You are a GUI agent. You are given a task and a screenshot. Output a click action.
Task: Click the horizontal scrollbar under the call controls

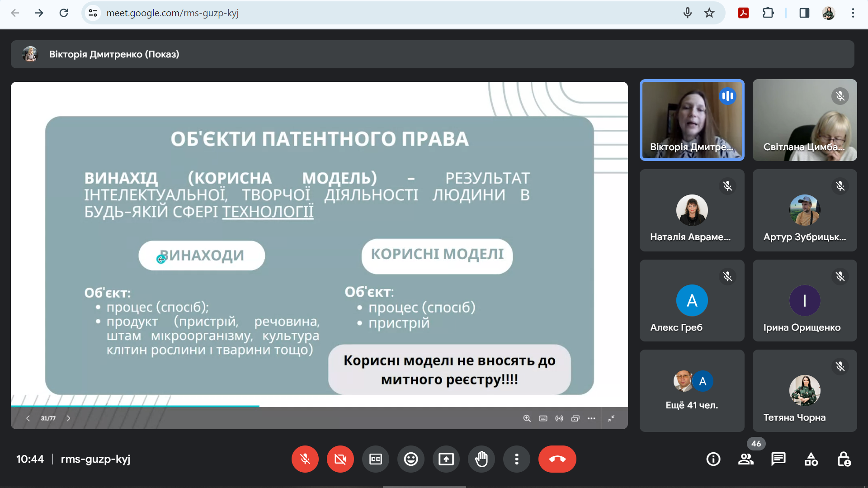(424, 487)
